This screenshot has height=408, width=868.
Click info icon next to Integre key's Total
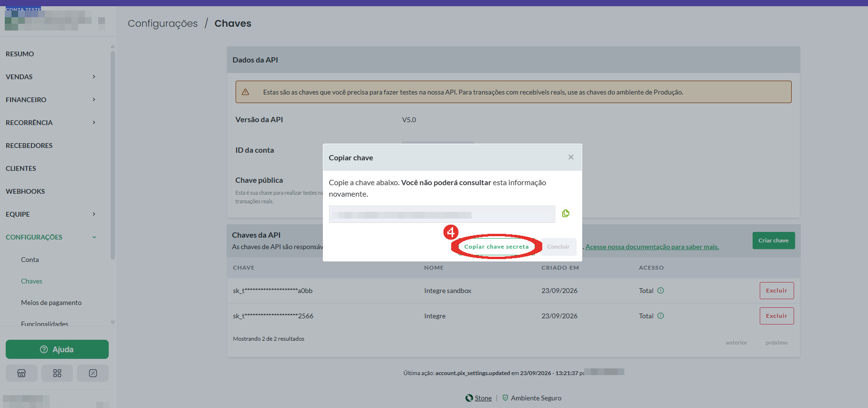tap(661, 316)
